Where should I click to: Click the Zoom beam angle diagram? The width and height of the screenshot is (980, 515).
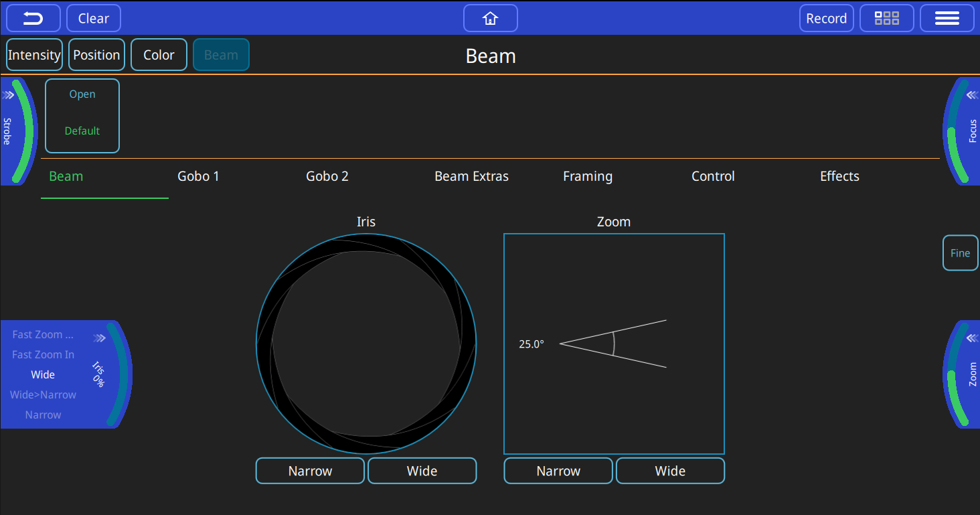tap(614, 344)
